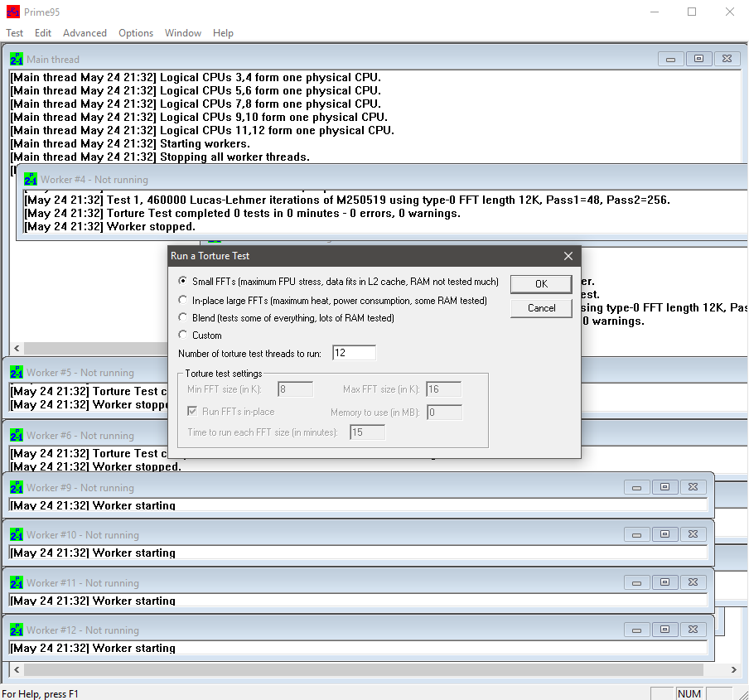Viewport: 749px width, 700px height.
Task: Click Cancel in the torture test dialog
Action: [x=541, y=308]
